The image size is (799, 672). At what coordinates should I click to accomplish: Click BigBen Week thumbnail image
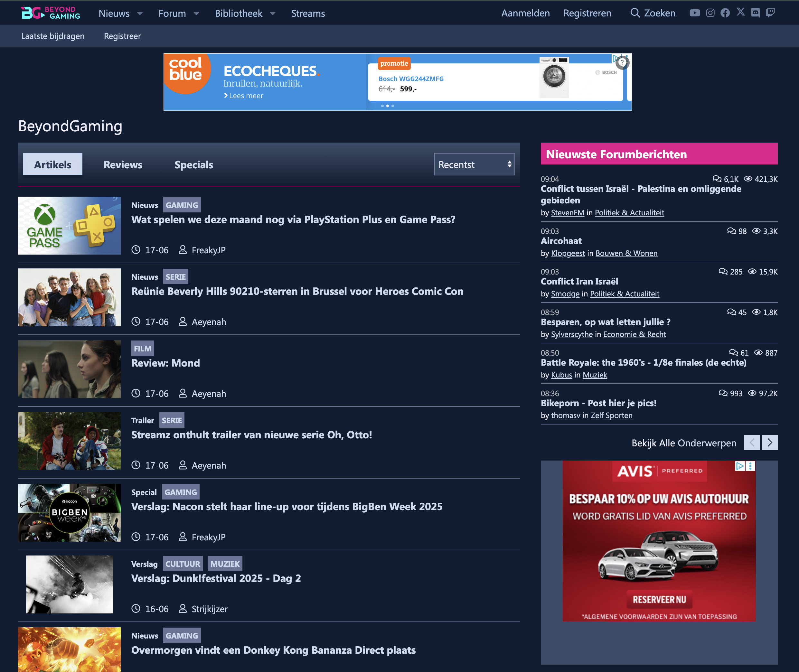(x=69, y=512)
